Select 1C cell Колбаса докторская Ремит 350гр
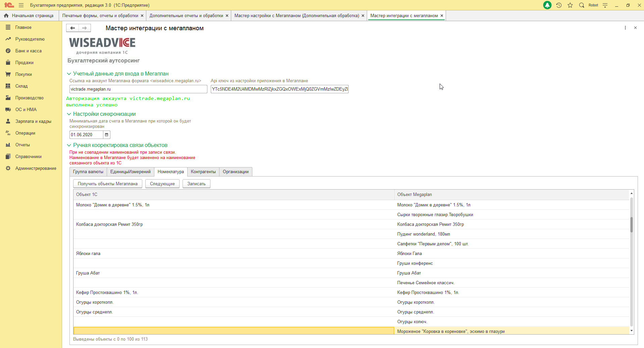This screenshot has height=348, width=644. 234,224
